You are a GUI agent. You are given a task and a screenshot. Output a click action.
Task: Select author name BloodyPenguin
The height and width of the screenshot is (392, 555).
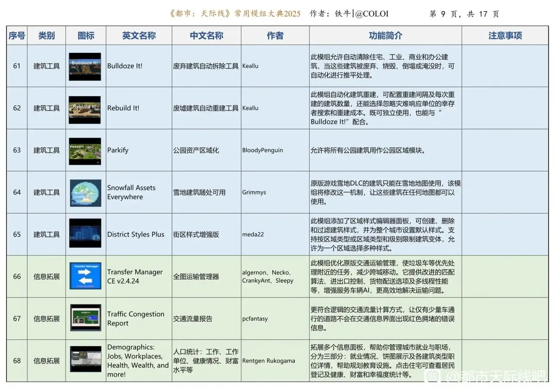(262, 150)
